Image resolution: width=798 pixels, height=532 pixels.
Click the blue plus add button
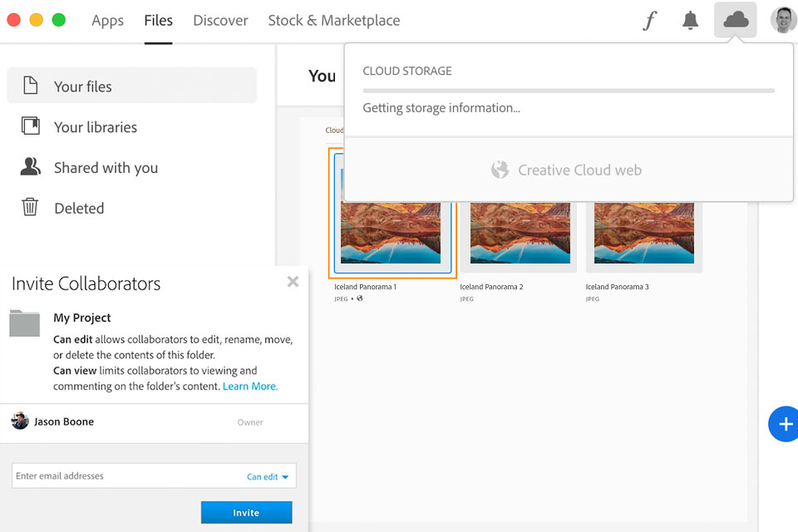coord(784,424)
